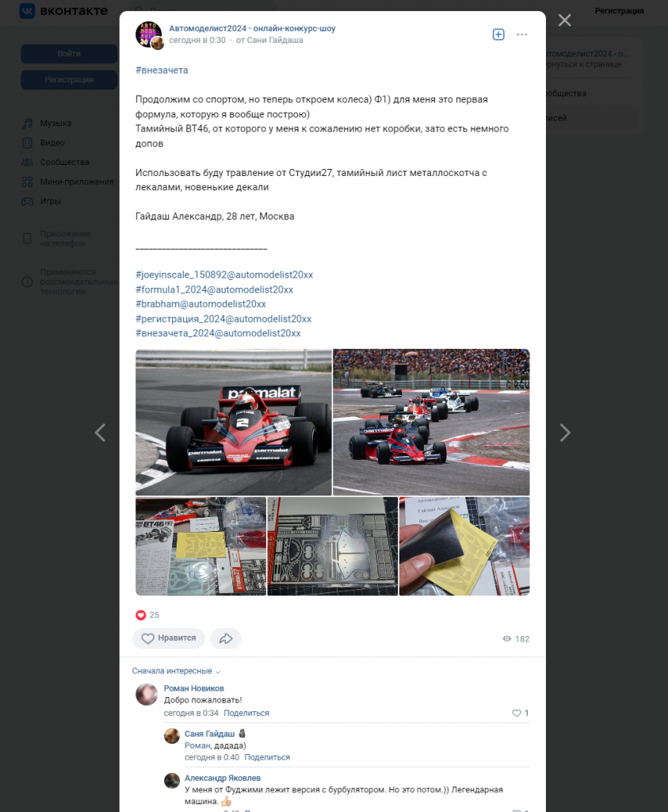The image size is (668, 812).
Task: Click Поделиться under Роман Новиков's comment
Action: [246, 713]
